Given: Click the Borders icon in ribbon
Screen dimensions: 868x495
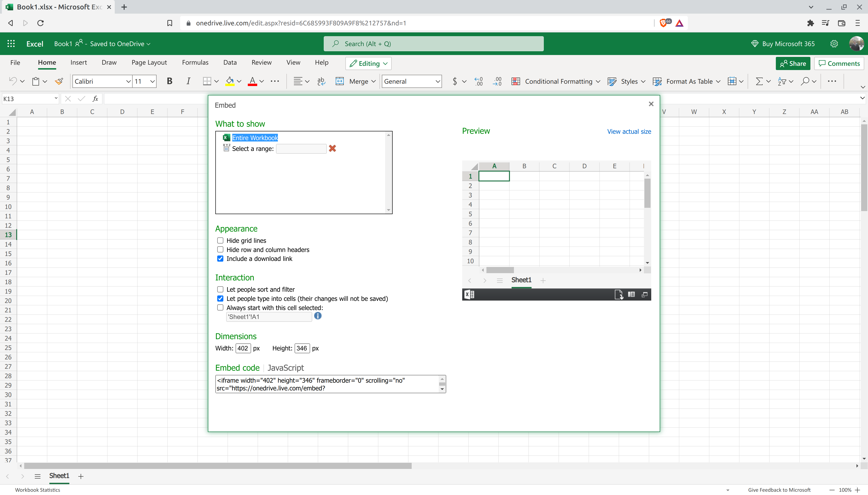Looking at the screenshot, I should point(207,81).
